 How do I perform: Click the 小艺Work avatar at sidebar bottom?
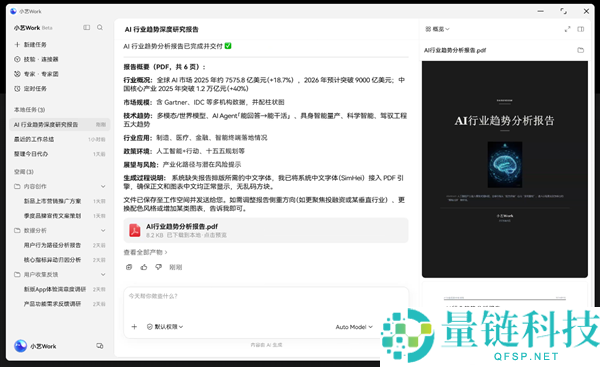[x=21, y=346]
